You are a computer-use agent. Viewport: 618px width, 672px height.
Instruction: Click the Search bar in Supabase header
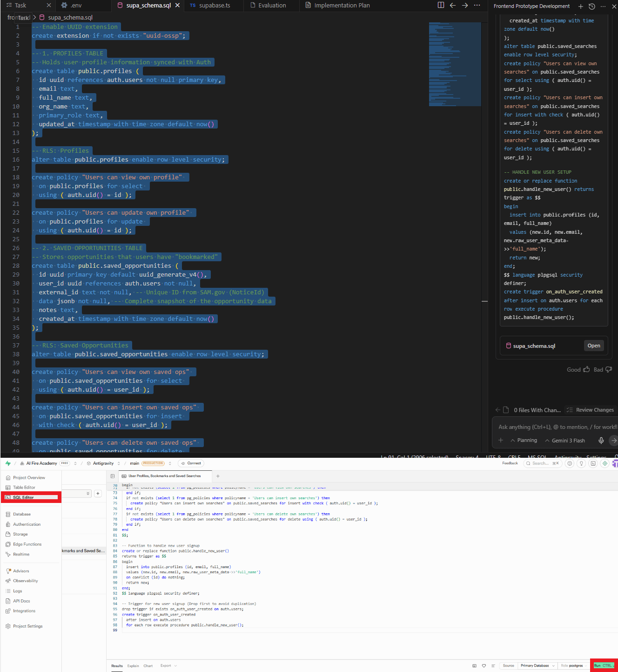(x=542, y=463)
